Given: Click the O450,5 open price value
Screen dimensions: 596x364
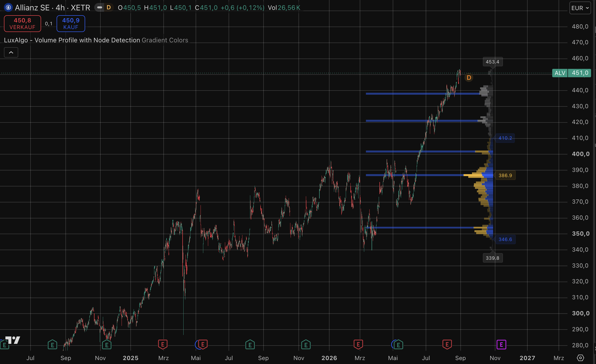Looking at the screenshot, I should pos(129,8).
